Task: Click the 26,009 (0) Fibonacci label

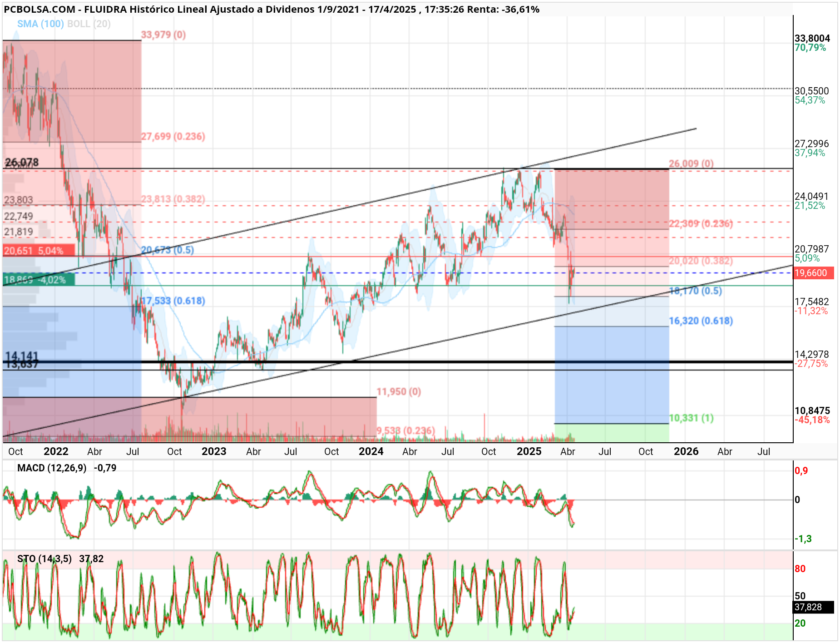Action: tap(691, 163)
